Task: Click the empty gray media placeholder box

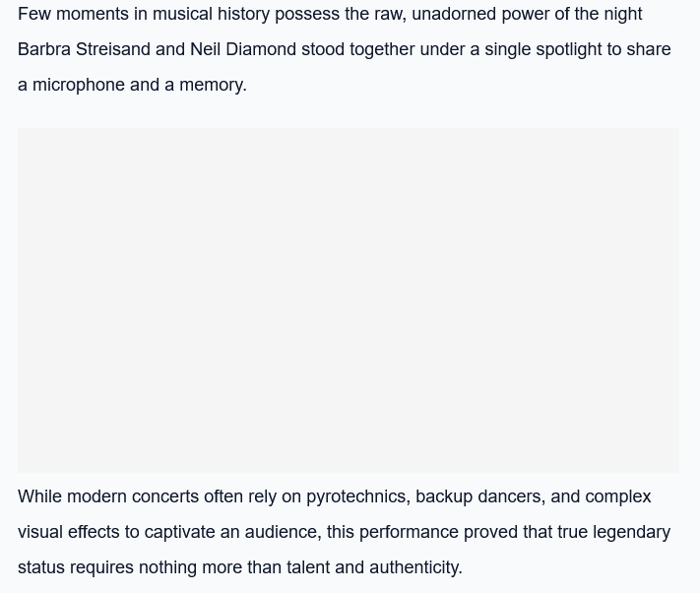Action: point(348,299)
